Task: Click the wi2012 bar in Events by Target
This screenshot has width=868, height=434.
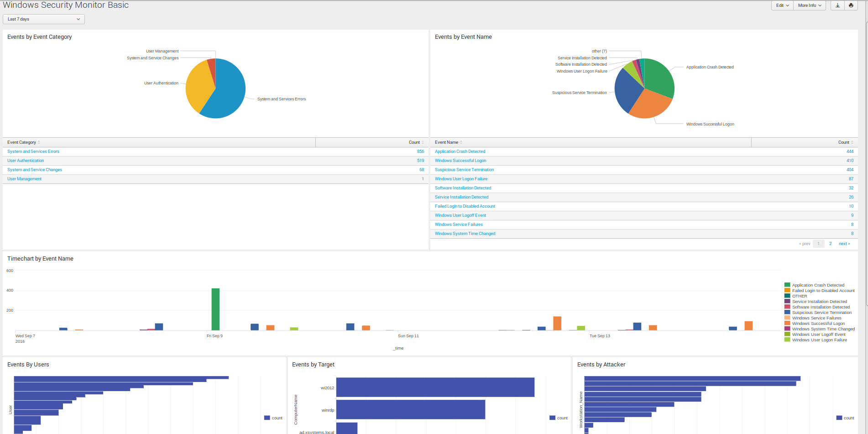Action: pyautogui.click(x=435, y=387)
